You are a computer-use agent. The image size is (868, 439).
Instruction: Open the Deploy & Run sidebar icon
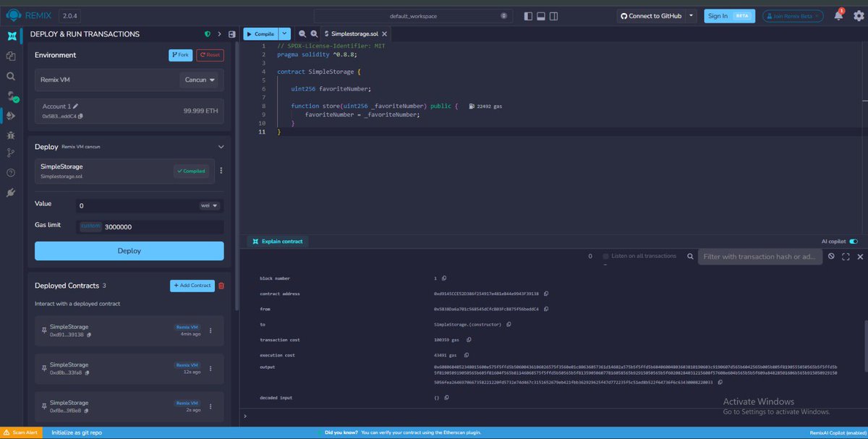pyautogui.click(x=11, y=115)
